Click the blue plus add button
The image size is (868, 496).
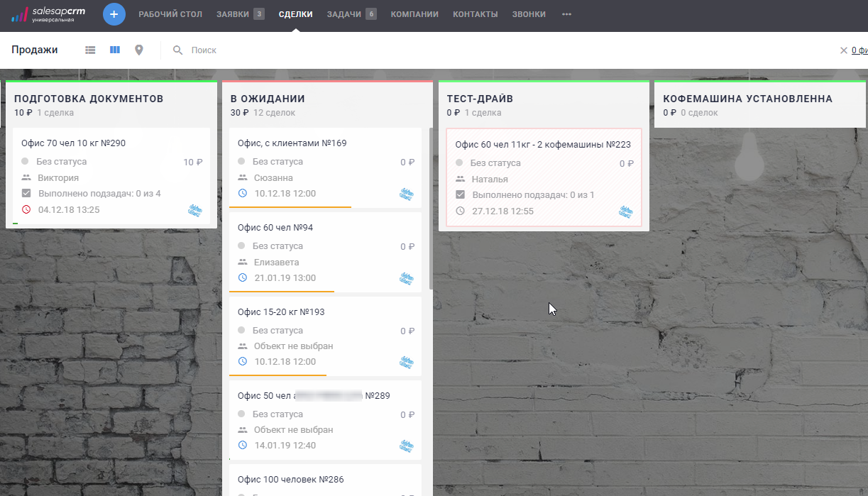point(114,14)
